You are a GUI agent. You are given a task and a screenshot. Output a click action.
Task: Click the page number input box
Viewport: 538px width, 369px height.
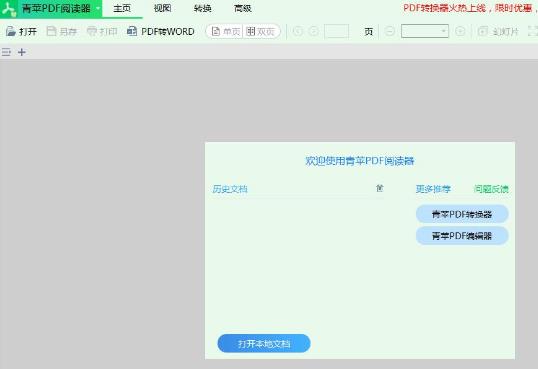pyautogui.click(x=337, y=32)
